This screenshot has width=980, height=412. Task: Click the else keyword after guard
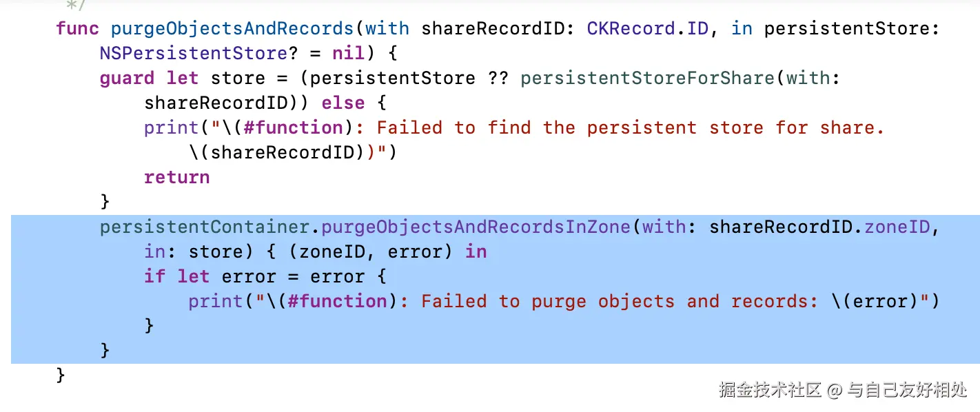[343, 103]
